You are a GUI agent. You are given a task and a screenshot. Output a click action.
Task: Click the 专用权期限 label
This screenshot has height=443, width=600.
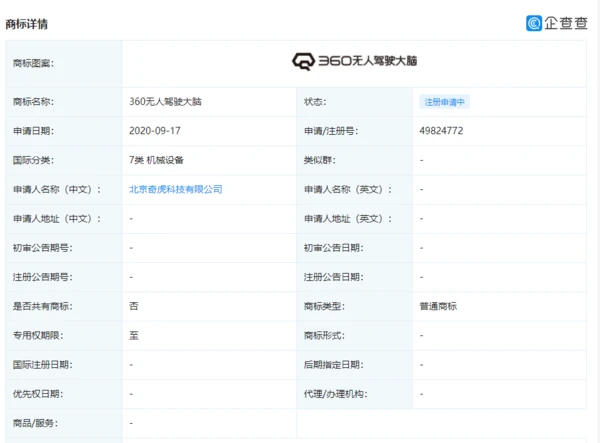(x=38, y=336)
